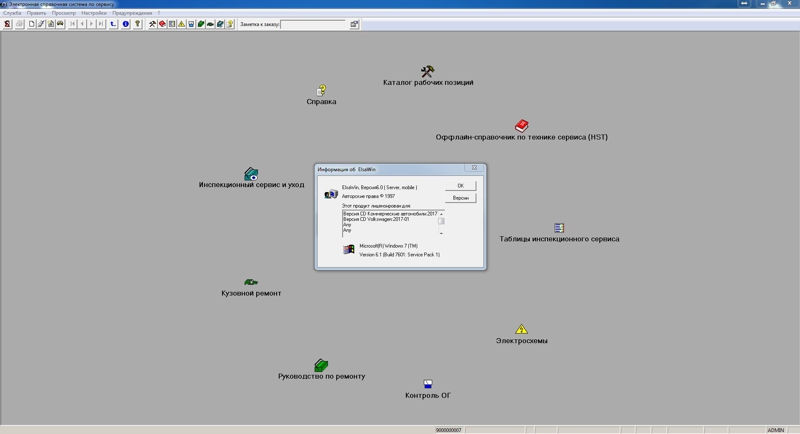Open the Каталог рабочих позиций icon
800x434 pixels.
427,71
